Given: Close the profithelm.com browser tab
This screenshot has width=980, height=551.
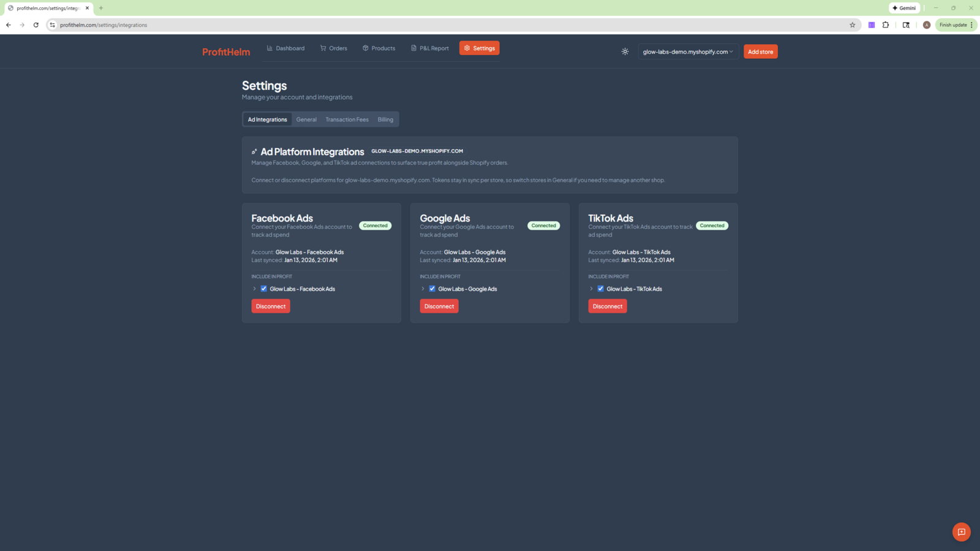Looking at the screenshot, I should 87,8.
